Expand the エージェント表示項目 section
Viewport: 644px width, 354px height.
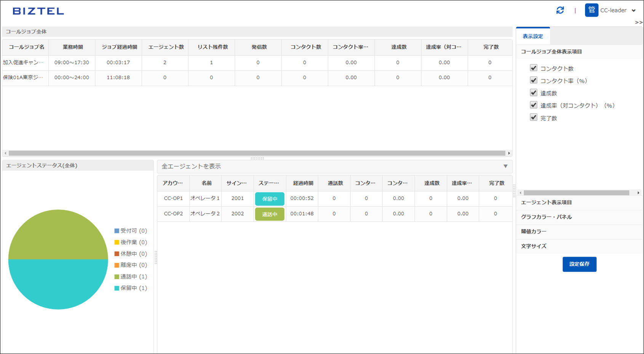coord(547,203)
